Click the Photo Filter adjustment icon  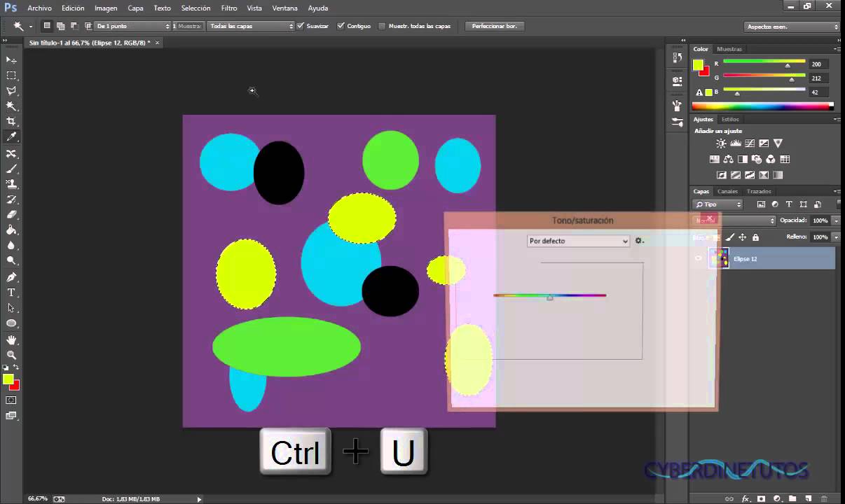[756, 159]
